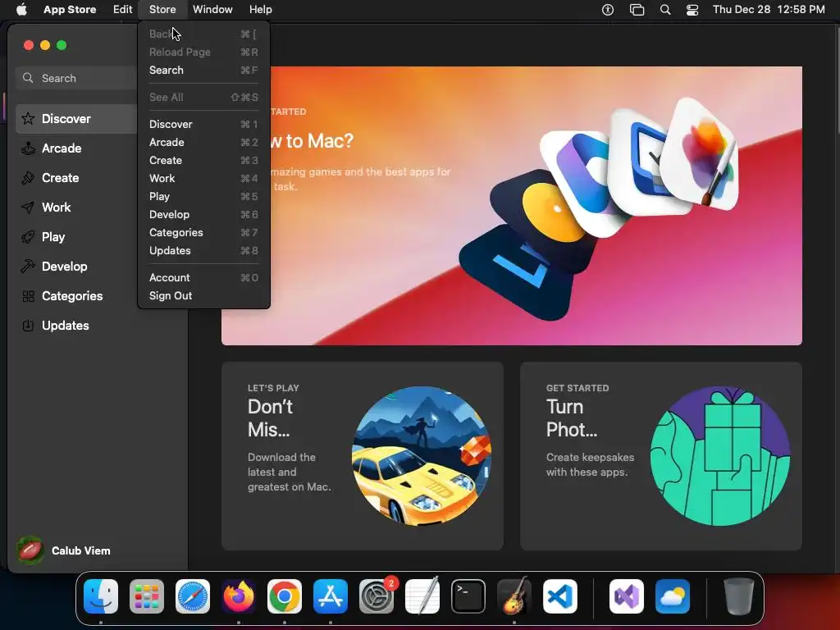Open Control Center in the menu bar

tap(692, 10)
